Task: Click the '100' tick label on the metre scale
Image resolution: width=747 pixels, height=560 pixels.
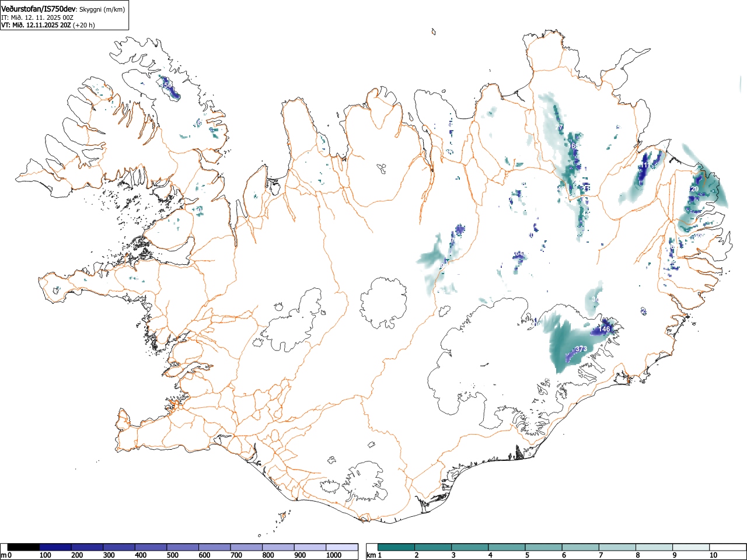Action: pyautogui.click(x=45, y=555)
